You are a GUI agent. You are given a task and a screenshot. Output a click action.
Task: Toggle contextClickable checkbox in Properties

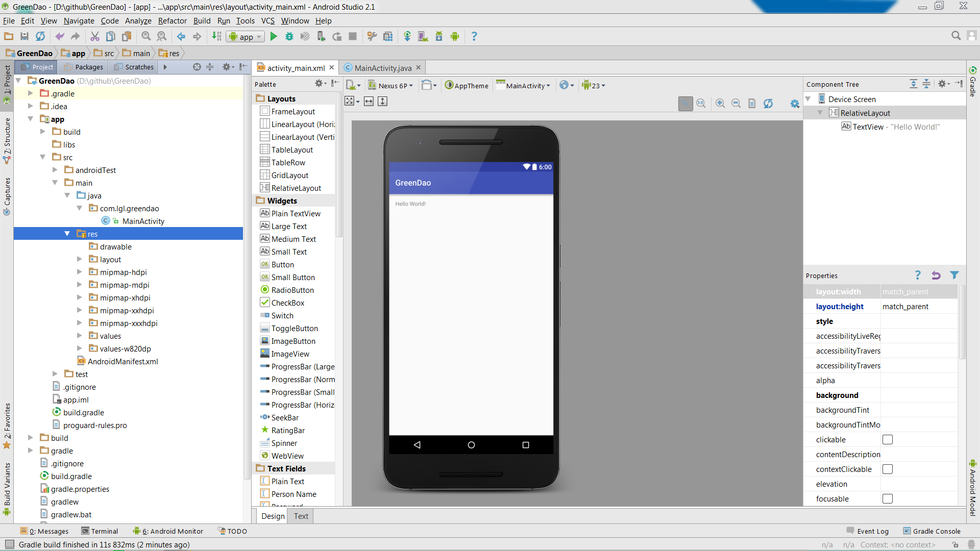[x=888, y=469]
